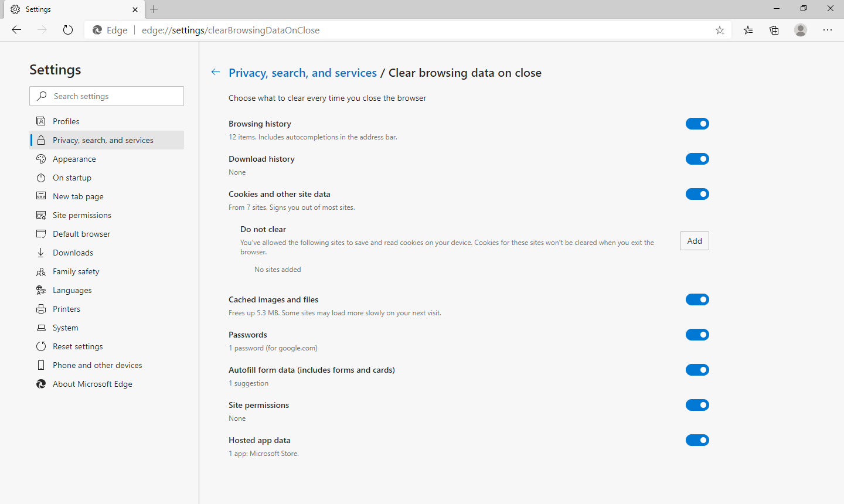Click the About Microsoft Edge logo icon
Viewport: 844px width, 504px height.
tap(41, 384)
